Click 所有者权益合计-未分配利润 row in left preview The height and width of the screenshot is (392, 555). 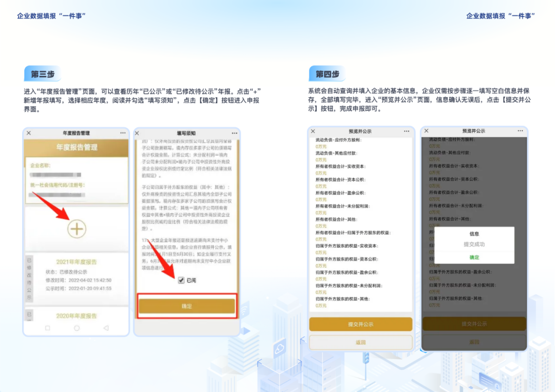[x=343, y=206]
